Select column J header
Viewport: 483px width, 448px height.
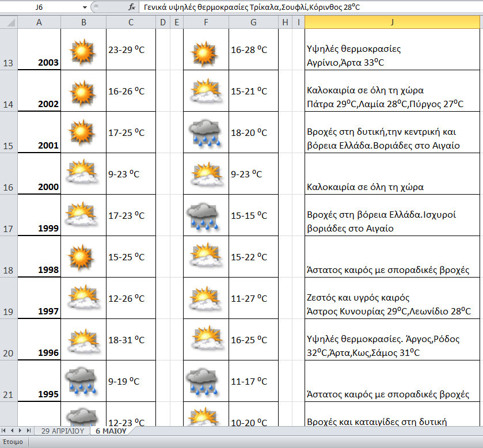click(392, 22)
